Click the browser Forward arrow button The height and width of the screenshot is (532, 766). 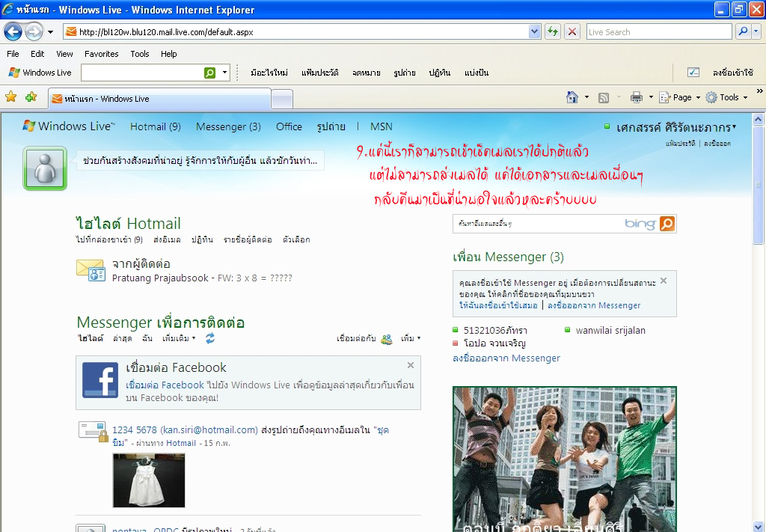coord(34,32)
